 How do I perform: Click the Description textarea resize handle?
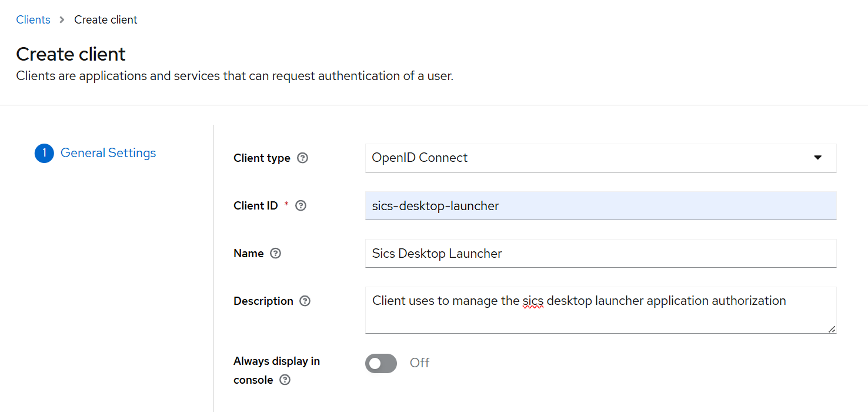[833, 330]
